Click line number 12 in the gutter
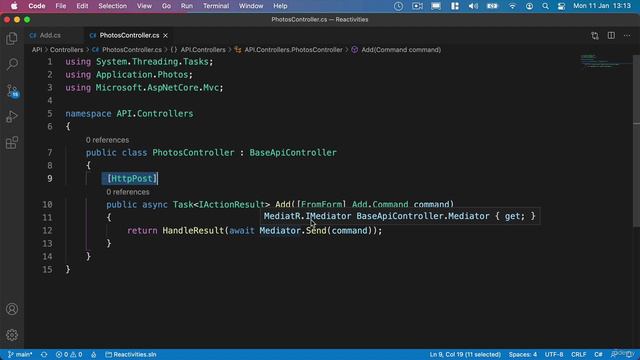The height and width of the screenshot is (360, 640). 47,231
